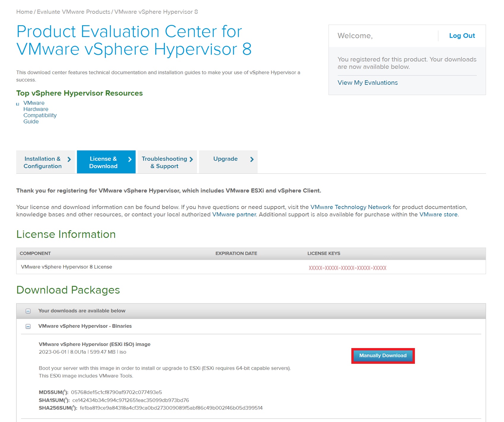
Task: Click chevron on License & Download tab
Action: 130,159
